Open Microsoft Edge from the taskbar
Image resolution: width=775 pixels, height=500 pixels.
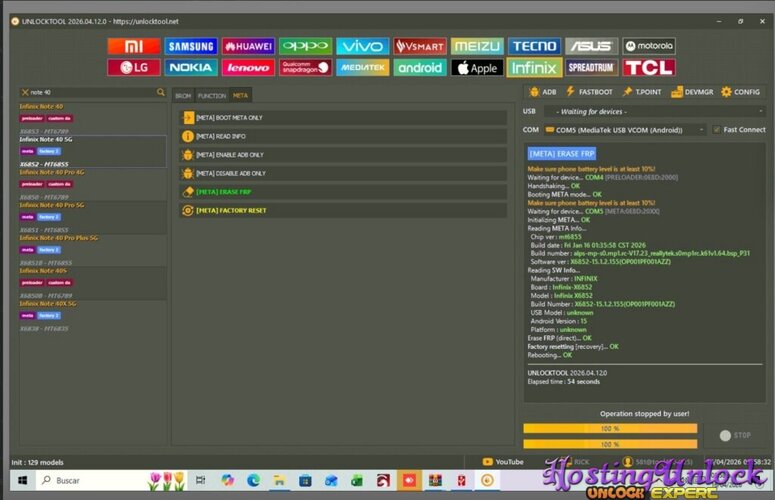(254, 480)
